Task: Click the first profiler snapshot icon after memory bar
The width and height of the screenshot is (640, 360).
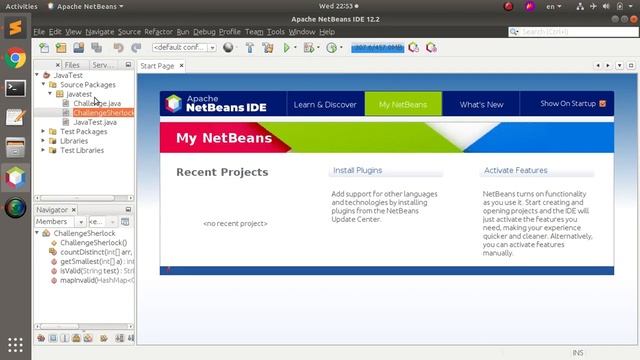Action: pyautogui.click(x=413, y=48)
